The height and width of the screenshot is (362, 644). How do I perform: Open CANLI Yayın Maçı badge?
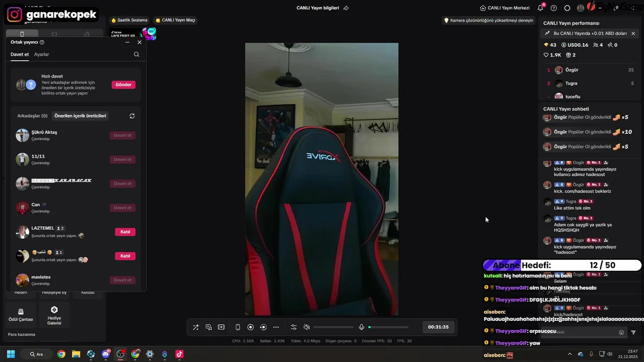tap(175, 20)
